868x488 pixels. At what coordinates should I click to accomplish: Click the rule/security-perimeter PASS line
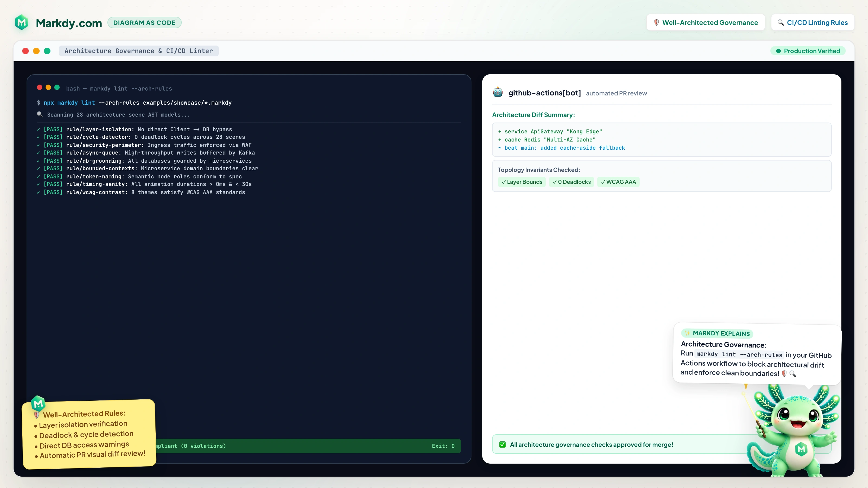point(144,145)
